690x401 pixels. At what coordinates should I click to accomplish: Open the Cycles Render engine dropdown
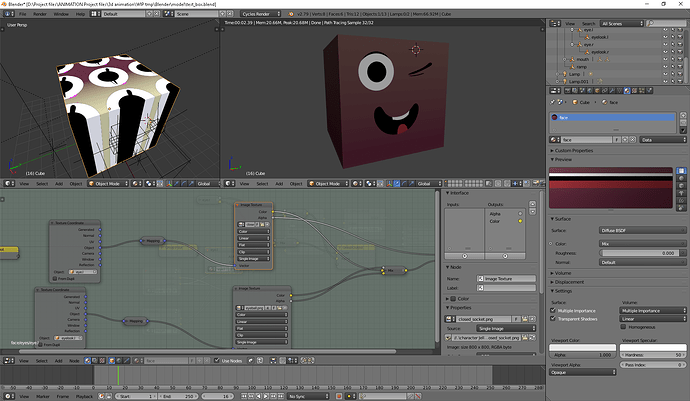[261, 14]
